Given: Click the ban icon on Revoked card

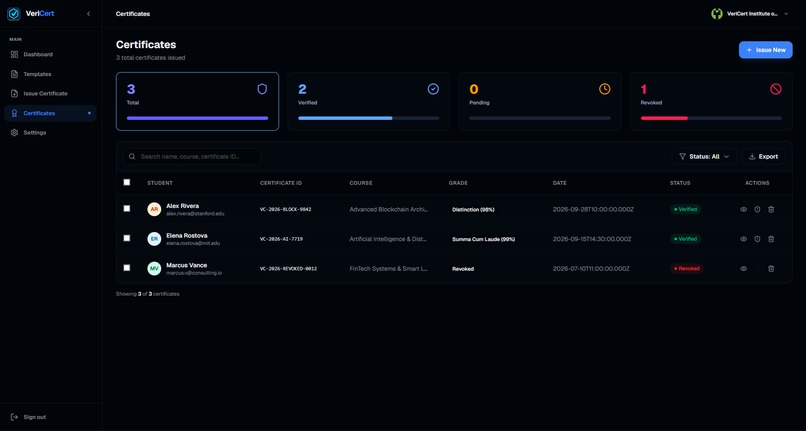Looking at the screenshot, I should tap(776, 89).
